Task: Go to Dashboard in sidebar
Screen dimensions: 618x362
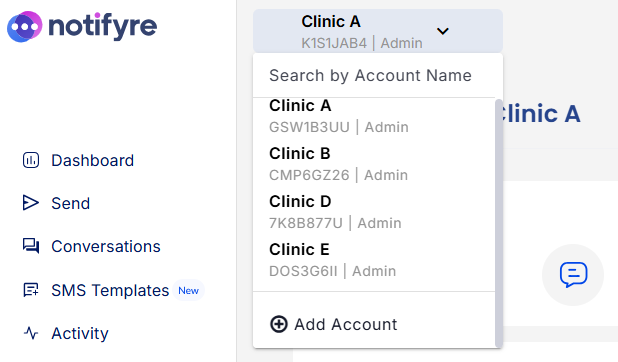Action: (x=93, y=160)
